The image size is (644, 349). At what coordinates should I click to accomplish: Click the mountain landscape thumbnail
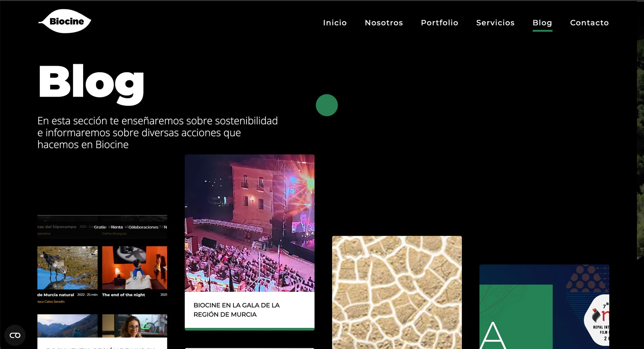click(67, 326)
